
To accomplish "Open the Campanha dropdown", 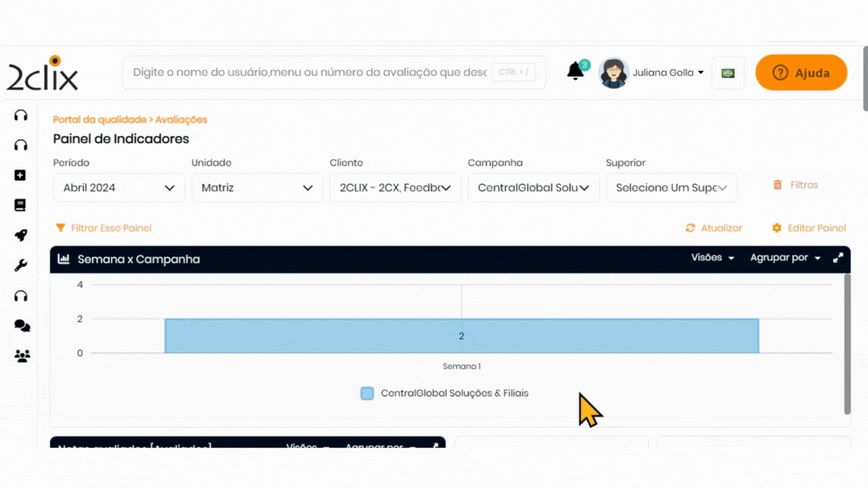I will click(x=533, y=188).
